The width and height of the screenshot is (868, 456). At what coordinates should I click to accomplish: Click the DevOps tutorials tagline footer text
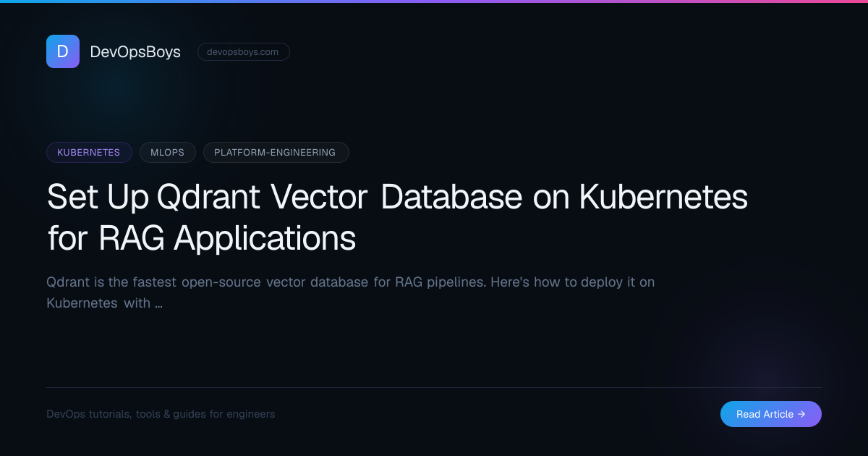[x=161, y=414]
